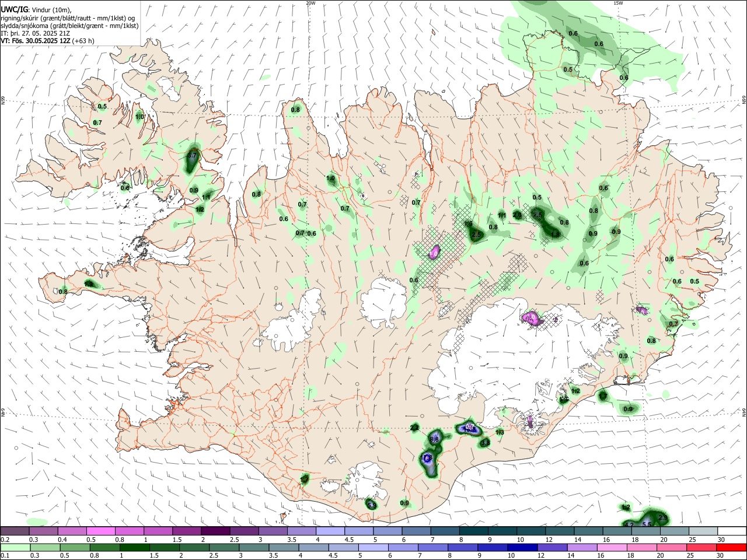The image size is (747, 560).
Task: Click the bright pink 0.5–0.8 swatch in top legend row
Action: coord(100,531)
